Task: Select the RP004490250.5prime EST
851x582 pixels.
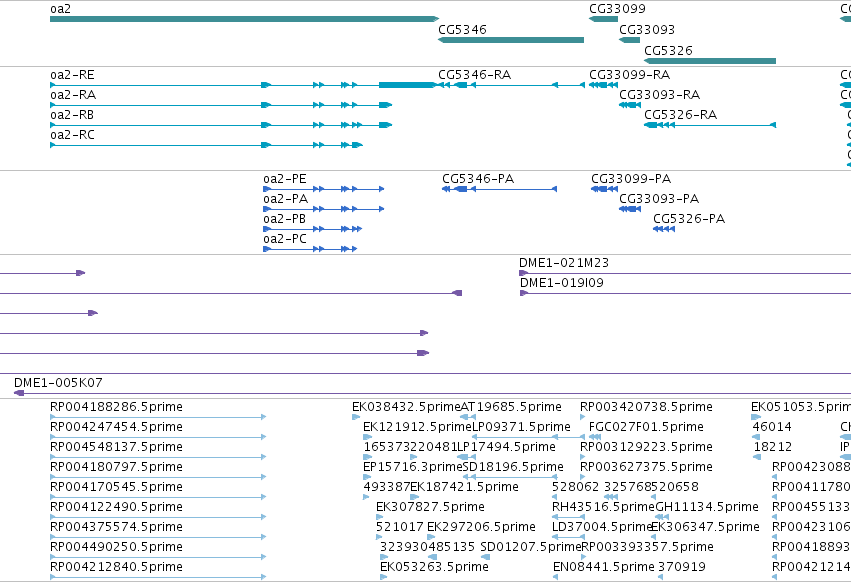Action: tap(158, 558)
